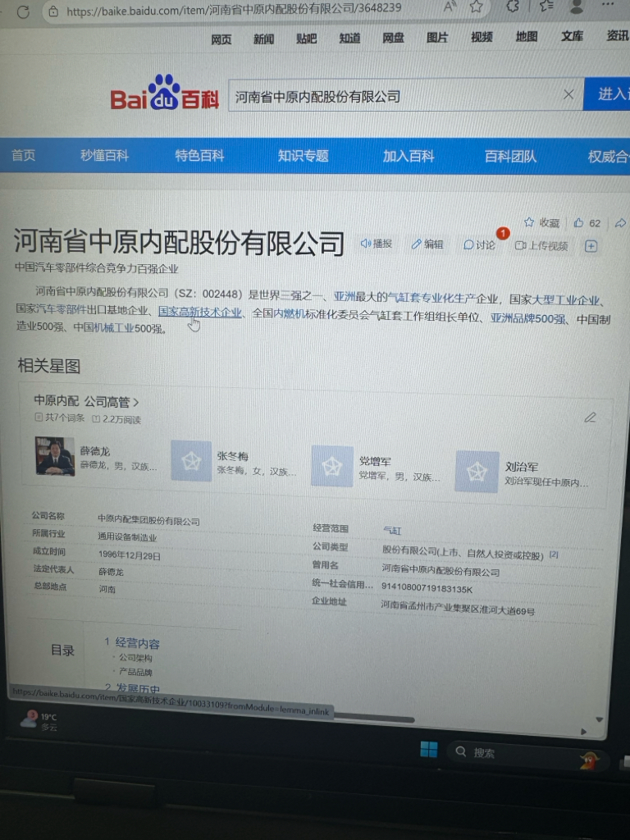Image resolution: width=630 pixels, height=840 pixels.
Task: Click the 气缸套专业化生产 link
Action: [x=431, y=298]
